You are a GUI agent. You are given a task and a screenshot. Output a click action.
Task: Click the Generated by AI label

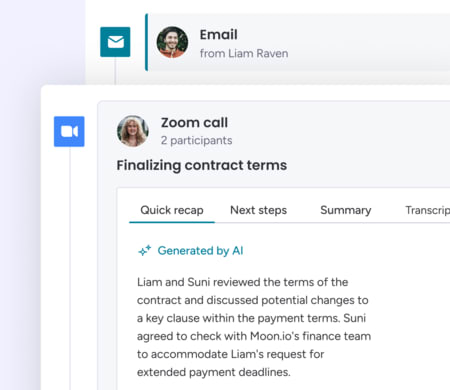[200, 250]
